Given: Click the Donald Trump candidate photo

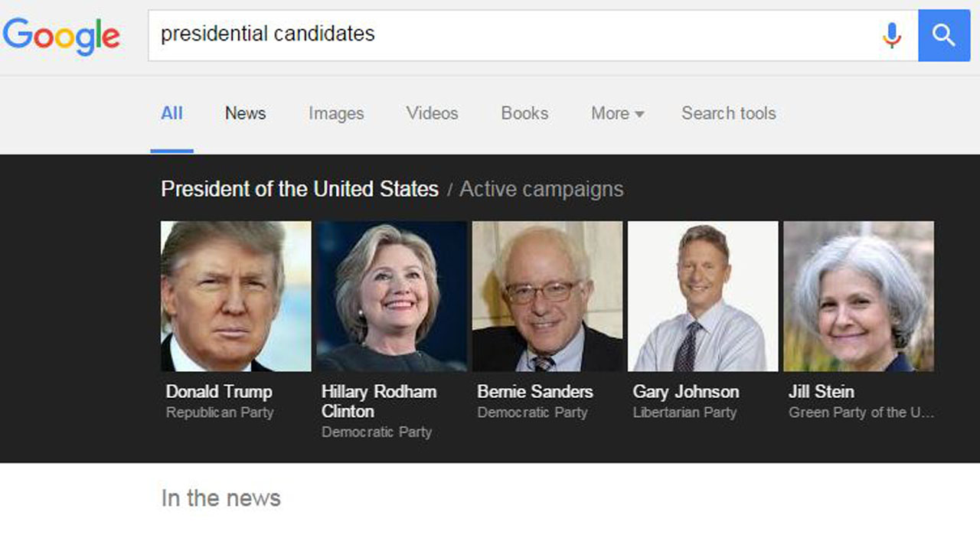Looking at the screenshot, I should click(x=236, y=296).
